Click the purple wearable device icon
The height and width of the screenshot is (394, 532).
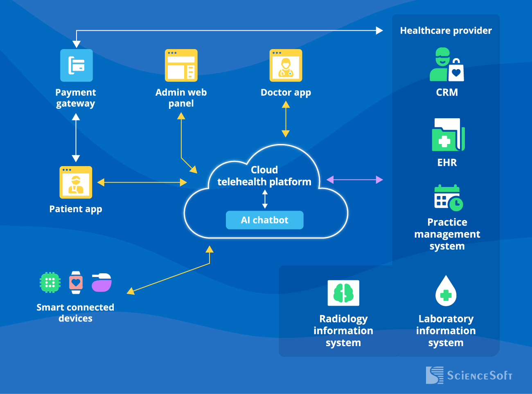(101, 282)
